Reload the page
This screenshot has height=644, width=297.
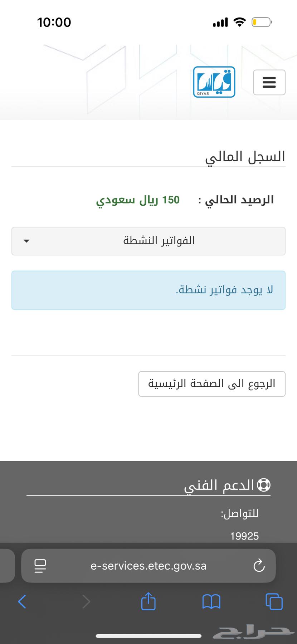coord(259,566)
